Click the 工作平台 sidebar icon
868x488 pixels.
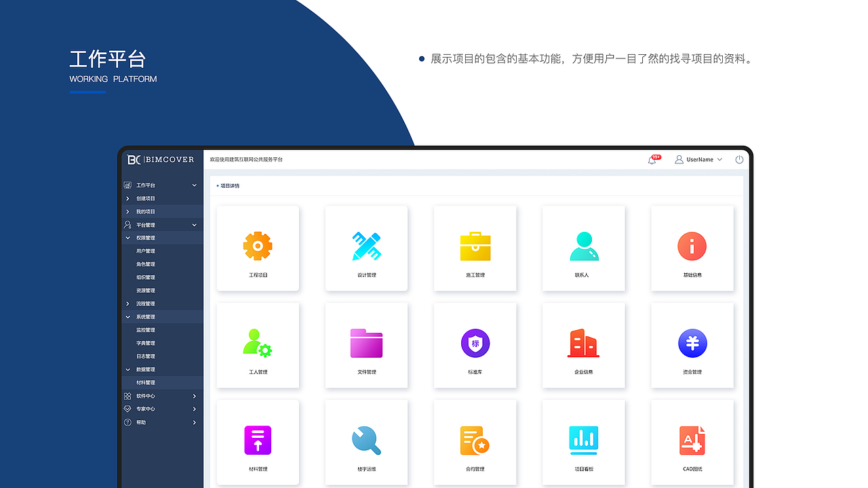pyautogui.click(x=127, y=185)
